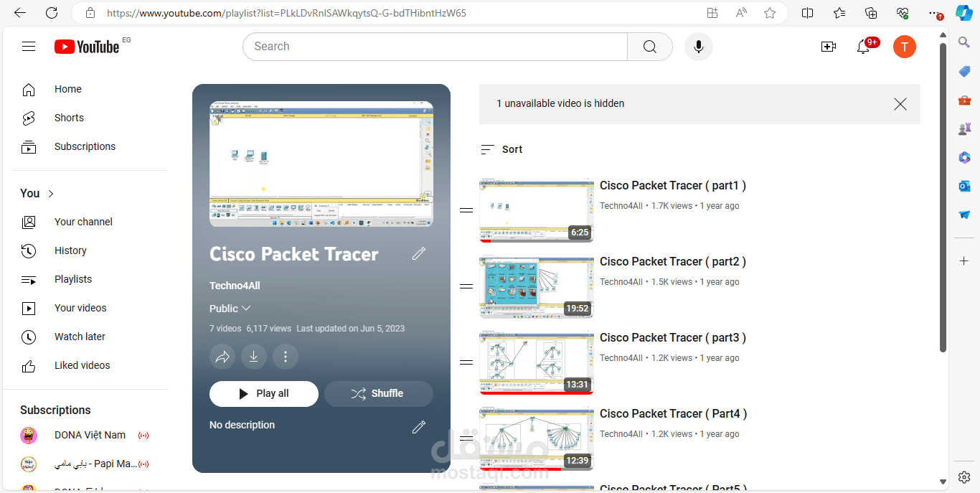Edit playlist description pencil icon
This screenshot has width=980, height=493.
click(x=419, y=427)
